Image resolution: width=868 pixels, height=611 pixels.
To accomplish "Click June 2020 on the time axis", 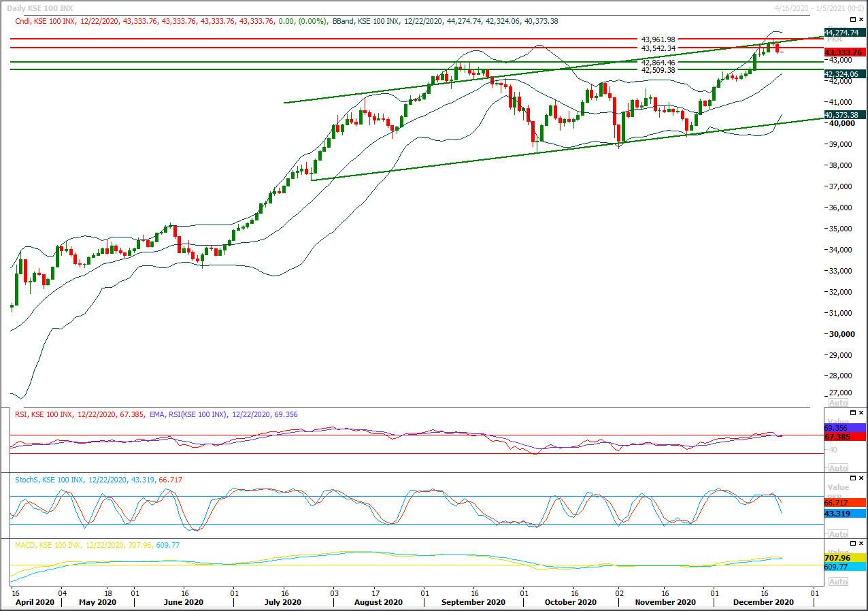I will point(184,602).
